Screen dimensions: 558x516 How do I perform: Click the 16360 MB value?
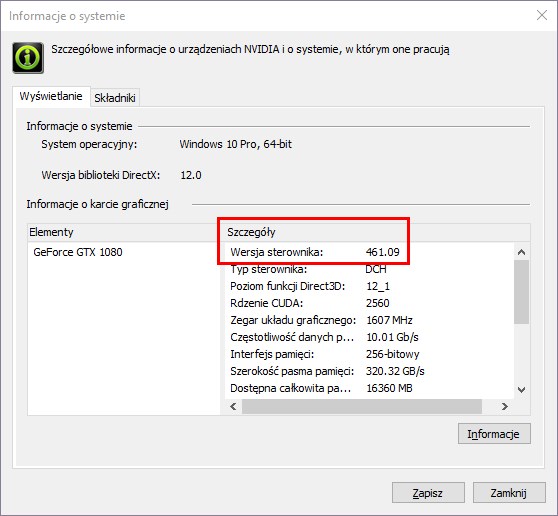click(389, 388)
